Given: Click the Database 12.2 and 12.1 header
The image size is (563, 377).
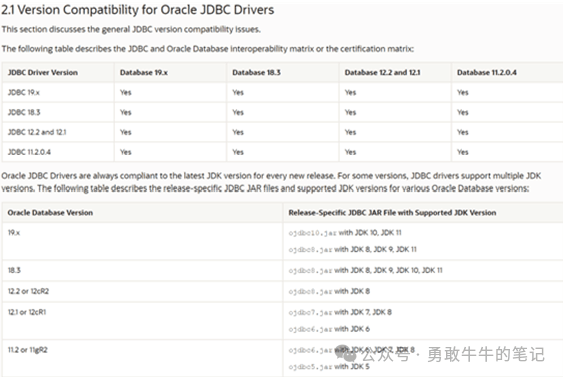Looking at the screenshot, I should click(382, 73).
